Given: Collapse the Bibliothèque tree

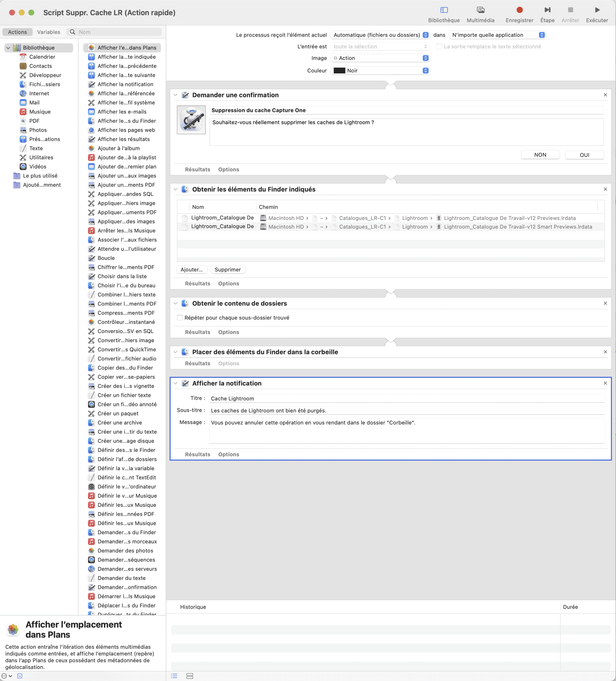Looking at the screenshot, I should [8, 48].
